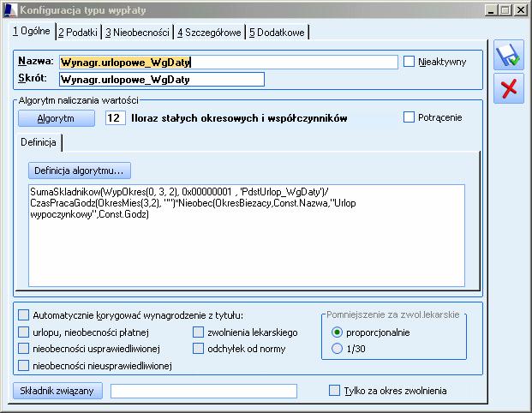Open the 3 Nieobecności tab
This screenshot has width=532, height=413.
click(x=137, y=33)
